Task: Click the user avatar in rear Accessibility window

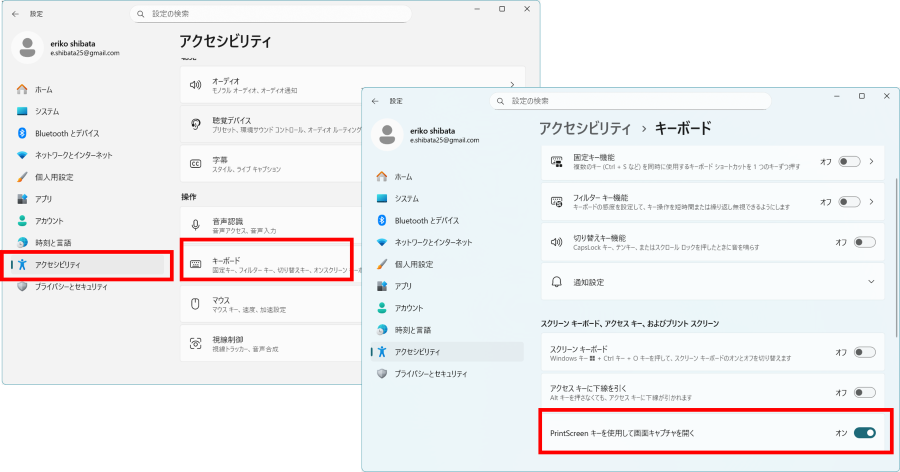Action: tap(27, 48)
